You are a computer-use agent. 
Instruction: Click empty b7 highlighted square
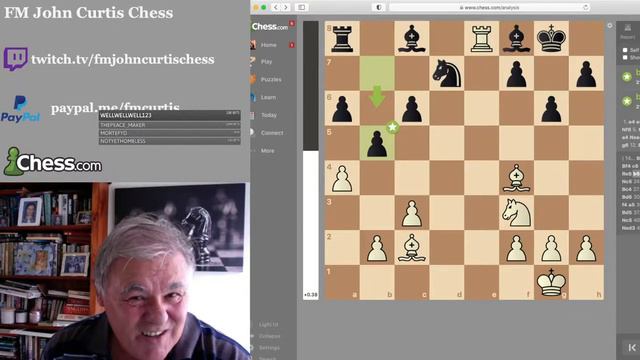377,73
